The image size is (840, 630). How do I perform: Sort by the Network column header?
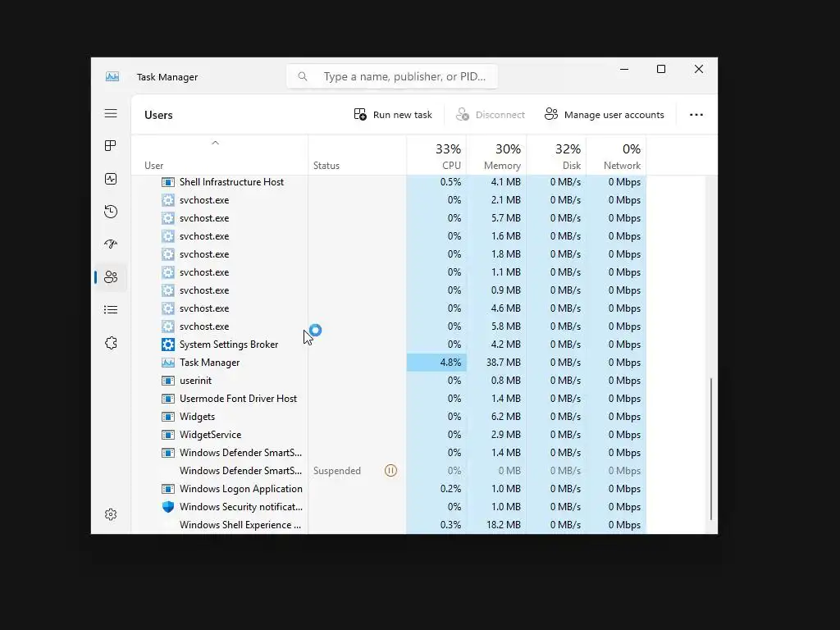(x=617, y=157)
